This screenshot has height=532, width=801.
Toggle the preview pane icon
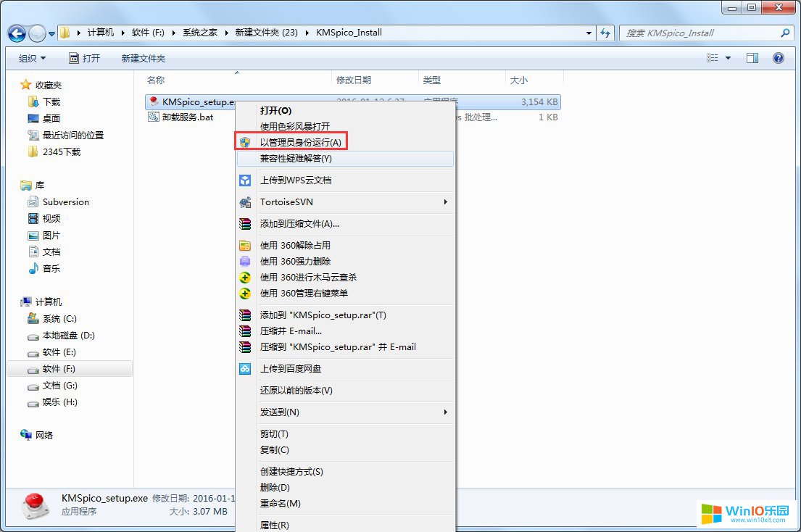point(752,58)
